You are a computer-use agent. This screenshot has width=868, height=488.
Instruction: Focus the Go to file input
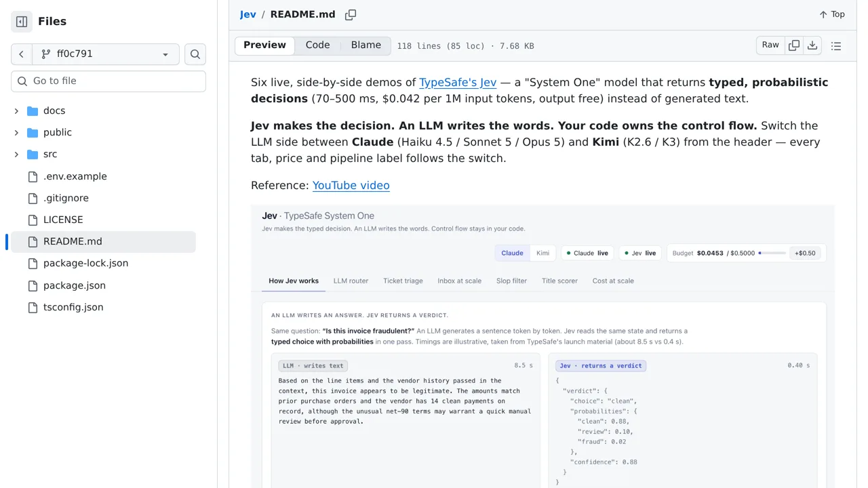point(108,81)
